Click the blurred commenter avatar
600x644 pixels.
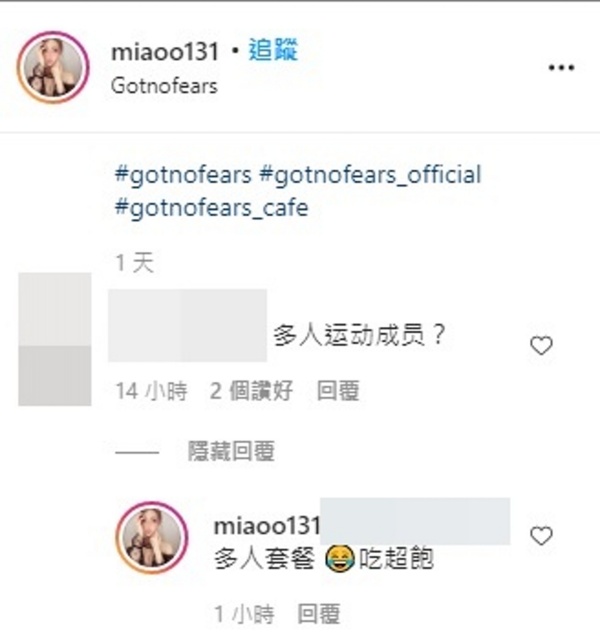click(x=55, y=339)
